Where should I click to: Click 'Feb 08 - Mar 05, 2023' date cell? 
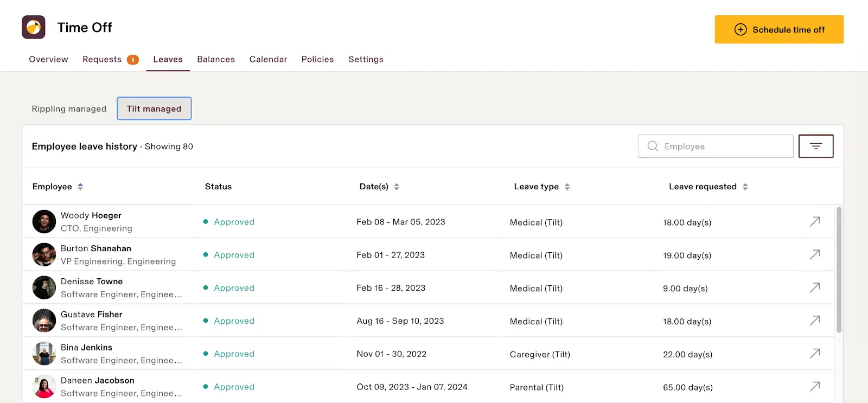pyautogui.click(x=401, y=222)
